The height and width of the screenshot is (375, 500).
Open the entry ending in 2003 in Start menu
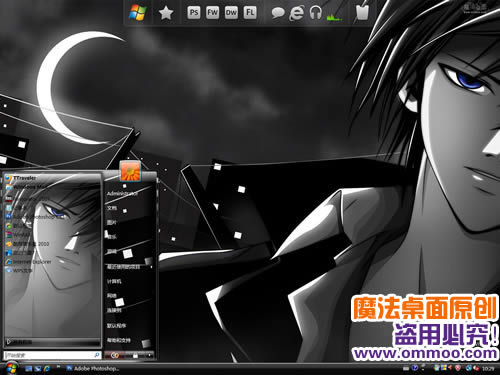pos(27,244)
